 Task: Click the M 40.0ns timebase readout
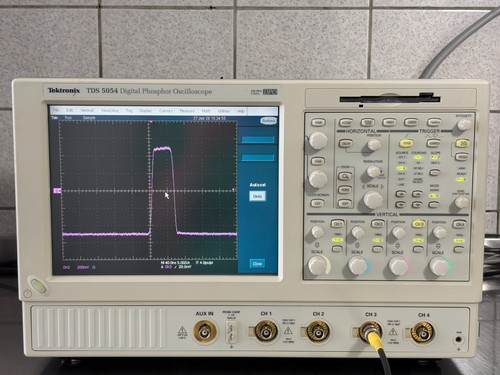pos(175,263)
